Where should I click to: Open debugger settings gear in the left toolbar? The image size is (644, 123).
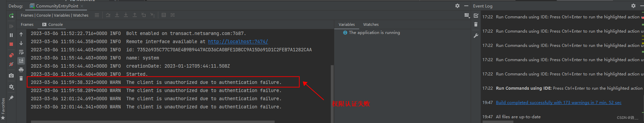pyautogui.click(x=11, y=87)
